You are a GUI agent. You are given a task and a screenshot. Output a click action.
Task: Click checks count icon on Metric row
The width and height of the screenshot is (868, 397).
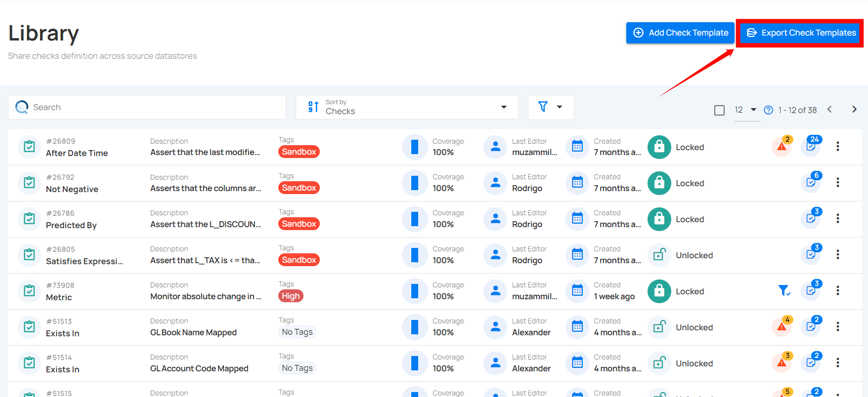click(x=811, y=290)
